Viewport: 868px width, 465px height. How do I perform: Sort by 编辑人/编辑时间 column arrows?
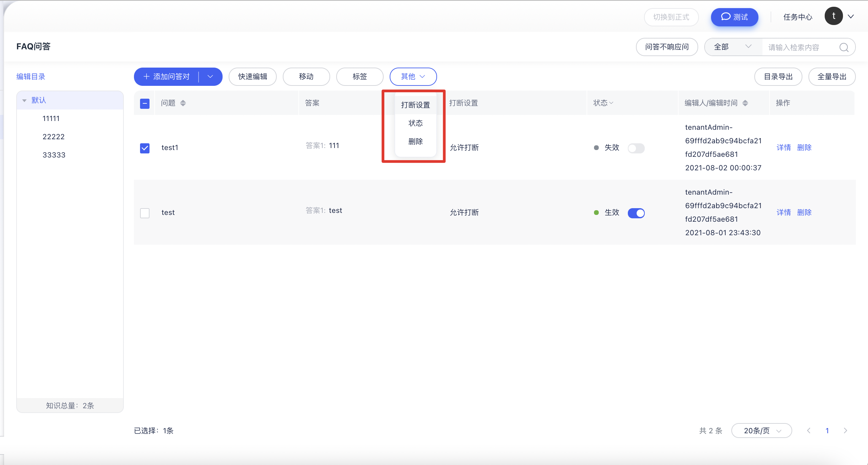tap(745, 103)
